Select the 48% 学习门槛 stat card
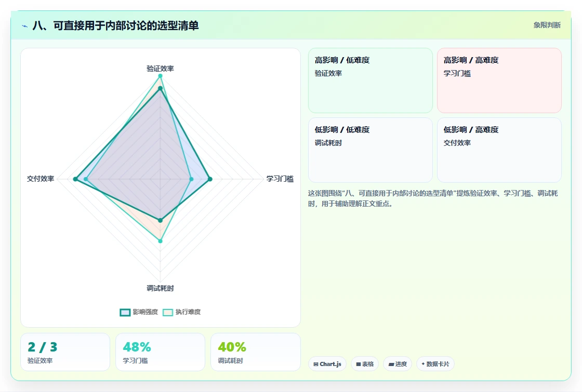This screenshot has height=392, width=582. [161, 352]
